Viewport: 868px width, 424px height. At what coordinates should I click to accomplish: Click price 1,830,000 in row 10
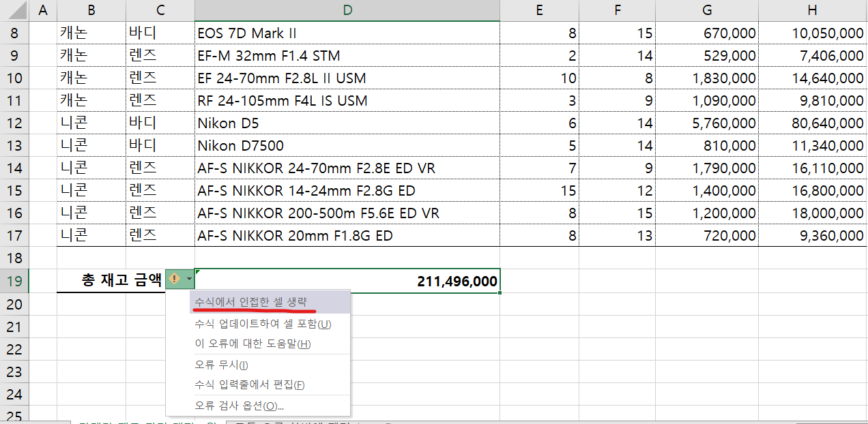707,78
